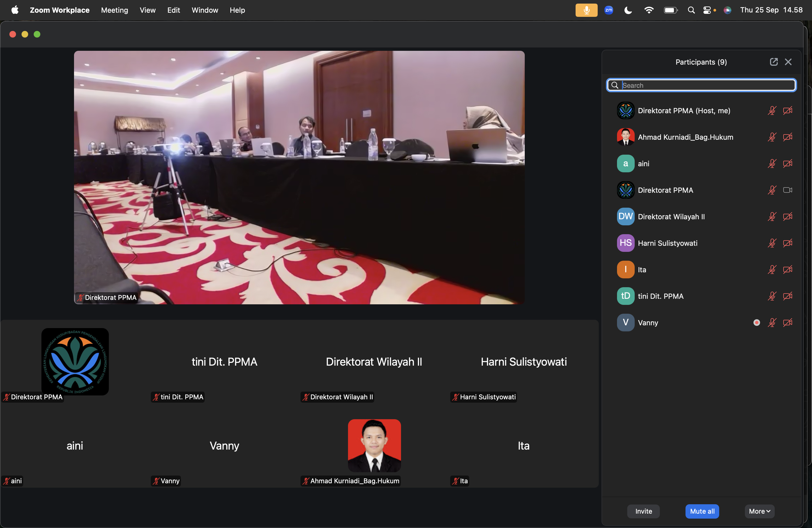The width and height of the screenshot is (812, 528).
Task: Pop out the Participants panel
Action: coord(773,62)
